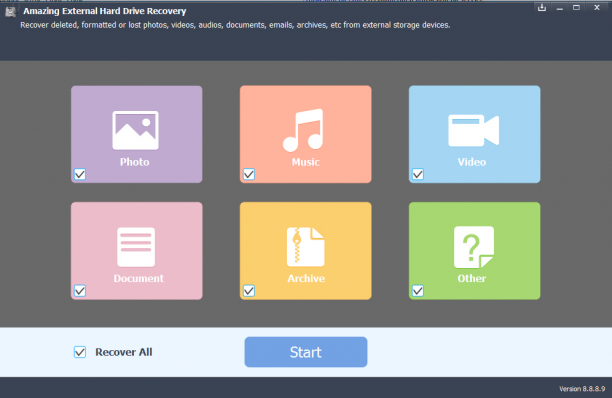
Task: Toggle the Other file type checkbox
Action: pyautogui.click(x=418, y=291)
